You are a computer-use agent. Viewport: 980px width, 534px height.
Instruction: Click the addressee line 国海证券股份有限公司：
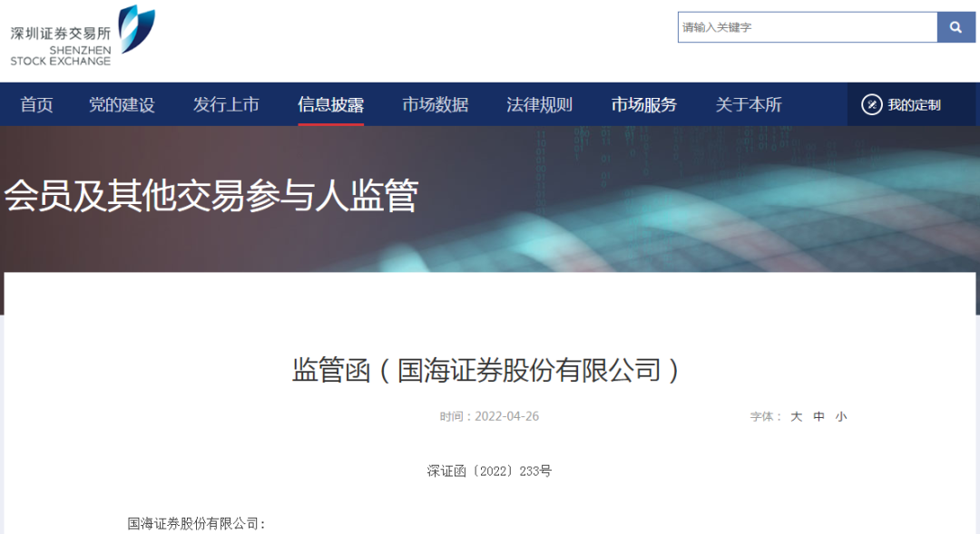tap(196, 523)
